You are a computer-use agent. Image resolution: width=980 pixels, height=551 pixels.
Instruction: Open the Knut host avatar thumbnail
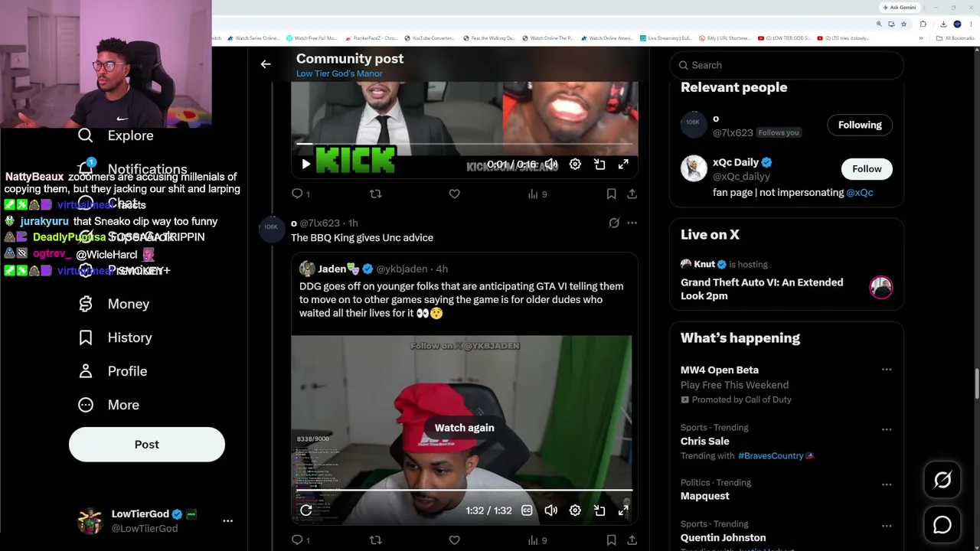tap(881, 287)
